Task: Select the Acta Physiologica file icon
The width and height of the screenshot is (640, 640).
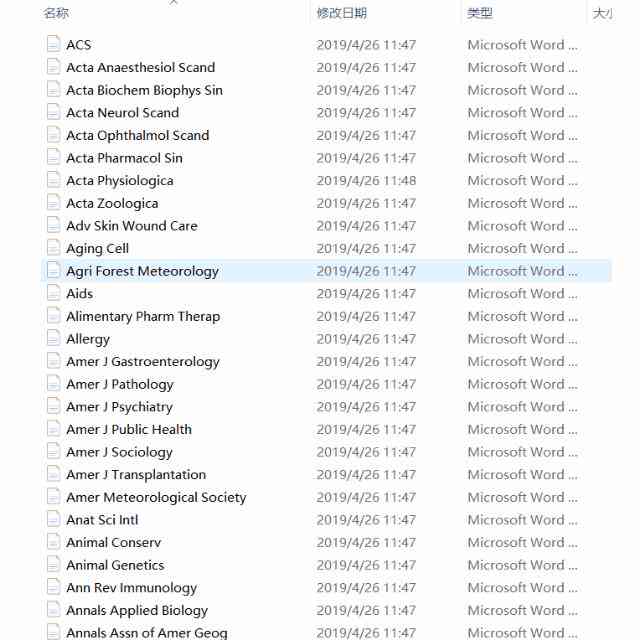Action: coord(53,180)
